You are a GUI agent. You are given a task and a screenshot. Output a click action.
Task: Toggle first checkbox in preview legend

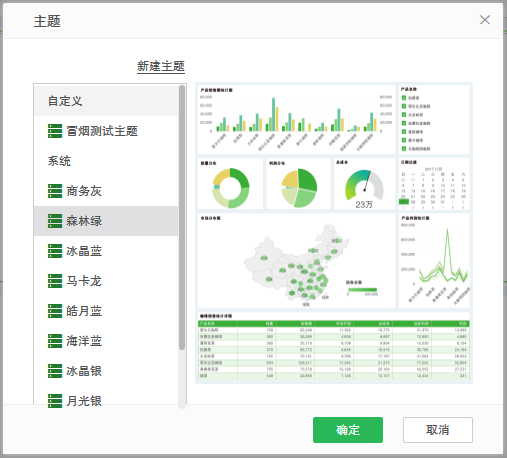[404, 98]
